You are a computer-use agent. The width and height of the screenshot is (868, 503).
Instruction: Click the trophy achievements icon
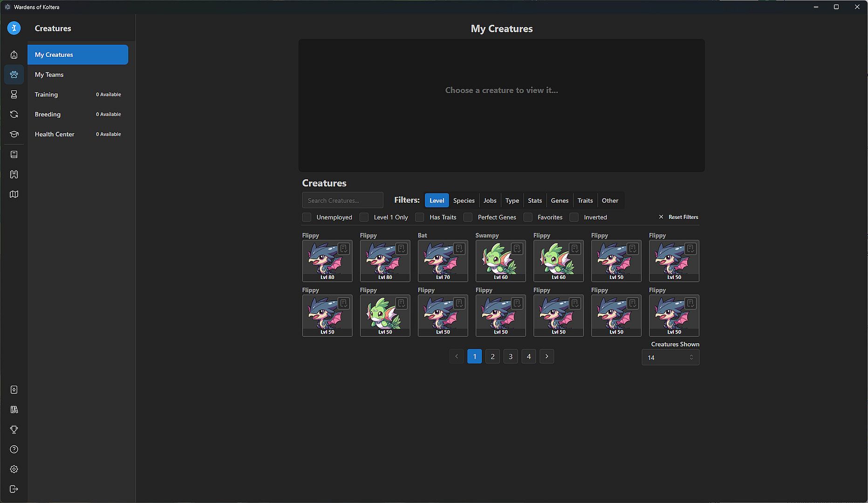point(14,429)
